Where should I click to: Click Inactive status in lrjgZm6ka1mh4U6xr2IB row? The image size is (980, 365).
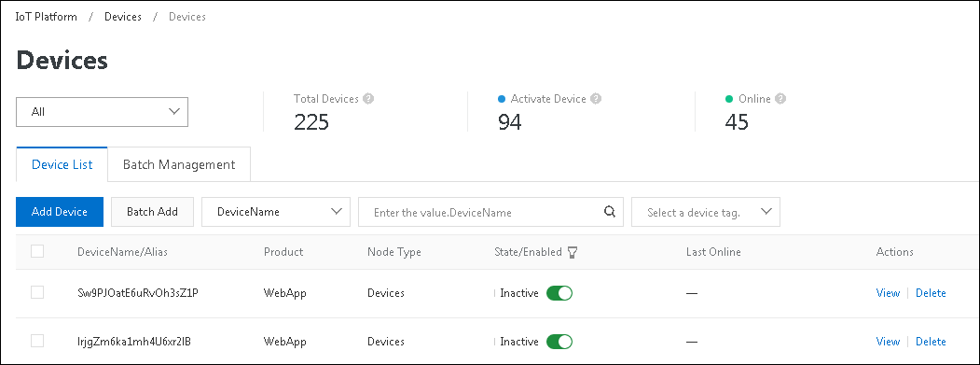click(x=518, y=342)
